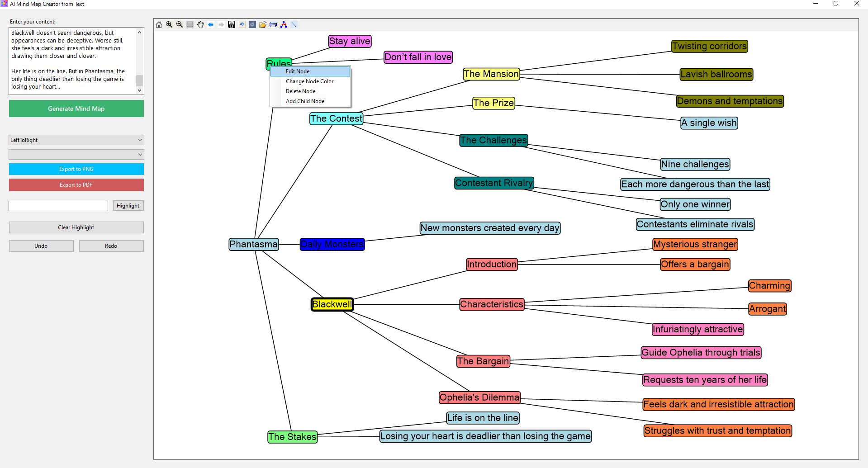
Task: Select the node graph layout icon
Action: (x=284, y=24)
